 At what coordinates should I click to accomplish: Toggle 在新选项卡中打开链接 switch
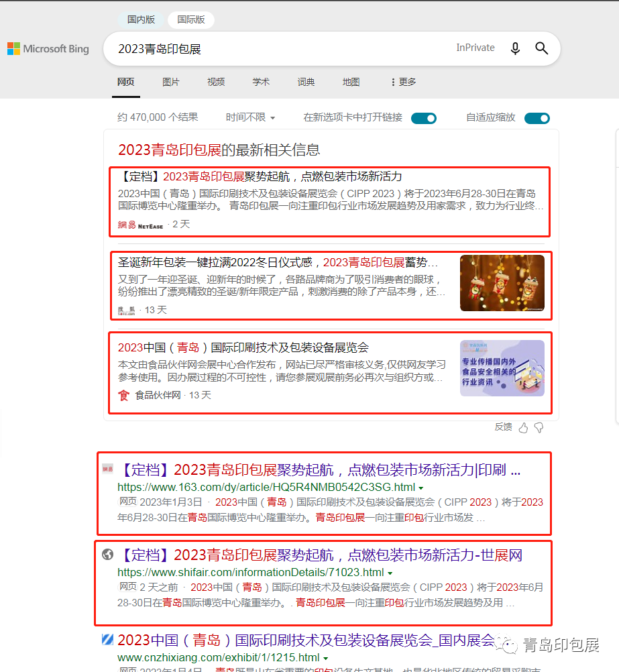[x=424, y=118]
